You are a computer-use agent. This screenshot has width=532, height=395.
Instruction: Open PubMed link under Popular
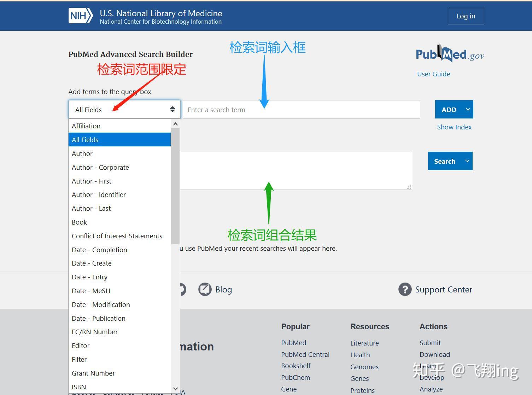coord(294,343)
